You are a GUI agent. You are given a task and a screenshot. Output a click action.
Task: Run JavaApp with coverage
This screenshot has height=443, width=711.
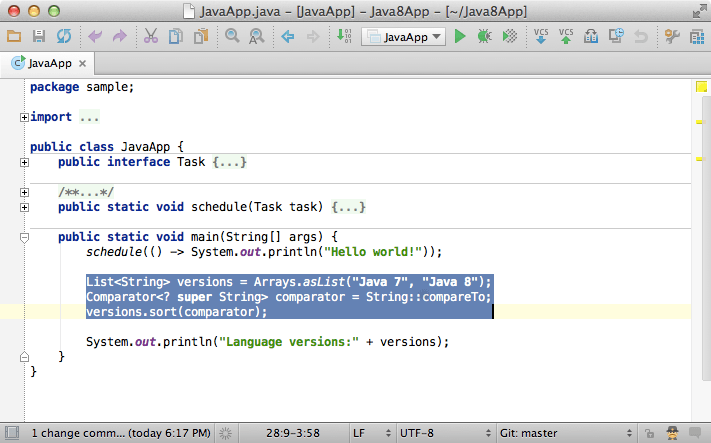[x=510, y=36]
